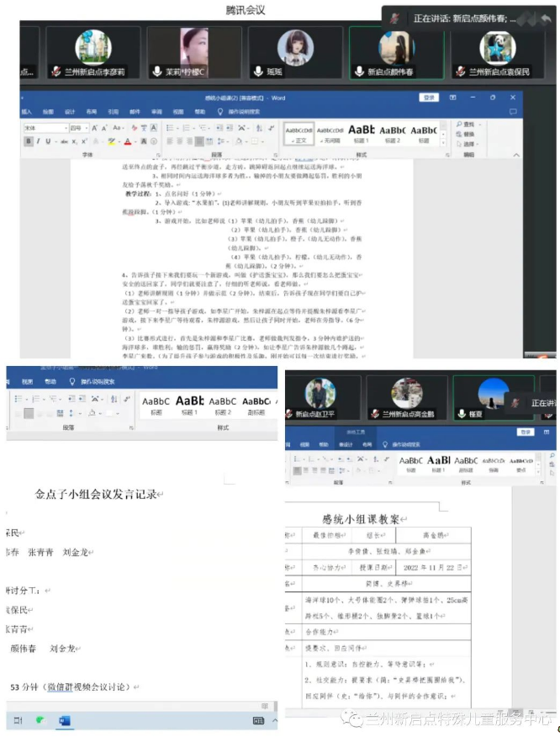Open the 四号 font size dropdown
Image resolution: width=560 pixels, height=737 pixels.
click(x=85, y=128)
